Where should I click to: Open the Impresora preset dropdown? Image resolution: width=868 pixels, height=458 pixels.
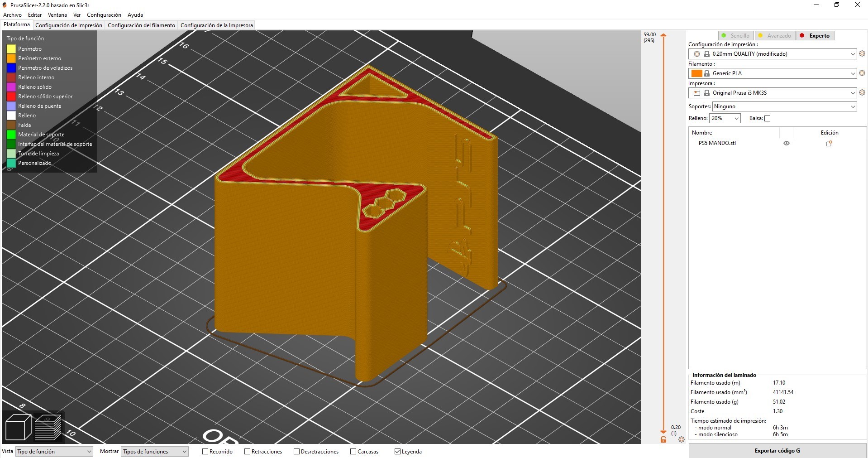coord(773,93)
